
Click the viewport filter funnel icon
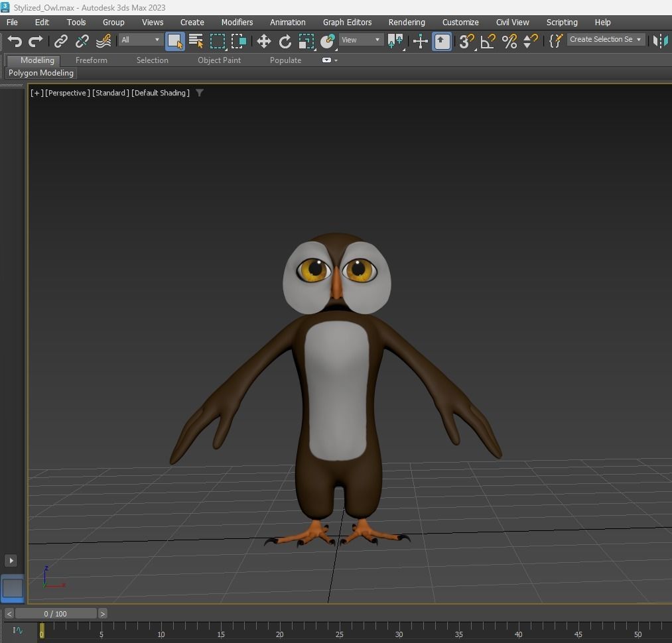[199, 93]
